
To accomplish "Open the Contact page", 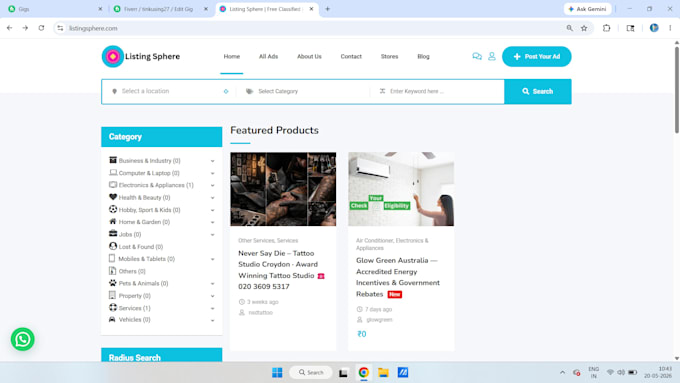I will click(x=351, y=56).
